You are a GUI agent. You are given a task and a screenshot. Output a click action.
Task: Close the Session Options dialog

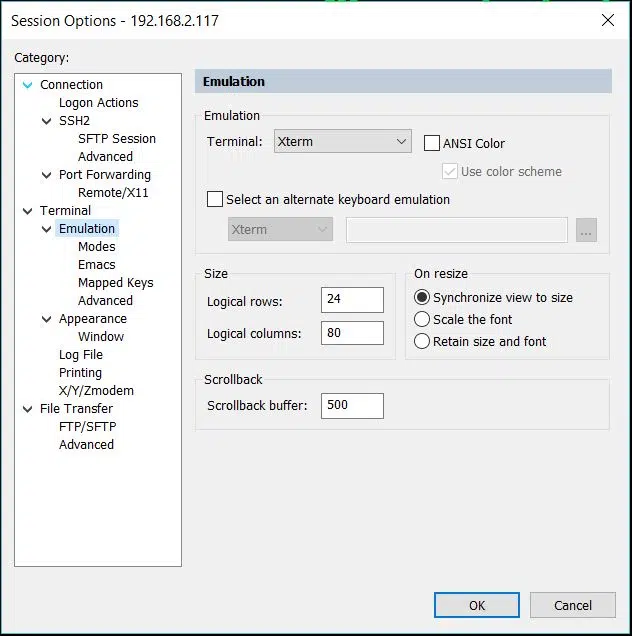608,20
